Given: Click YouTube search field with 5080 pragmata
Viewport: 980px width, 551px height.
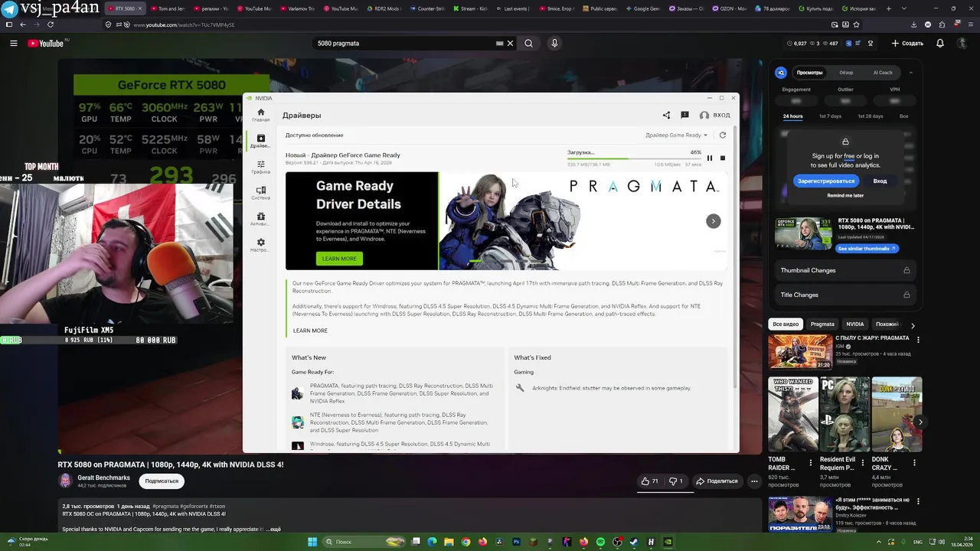Looking at the screenshot, I should point(406,44).
